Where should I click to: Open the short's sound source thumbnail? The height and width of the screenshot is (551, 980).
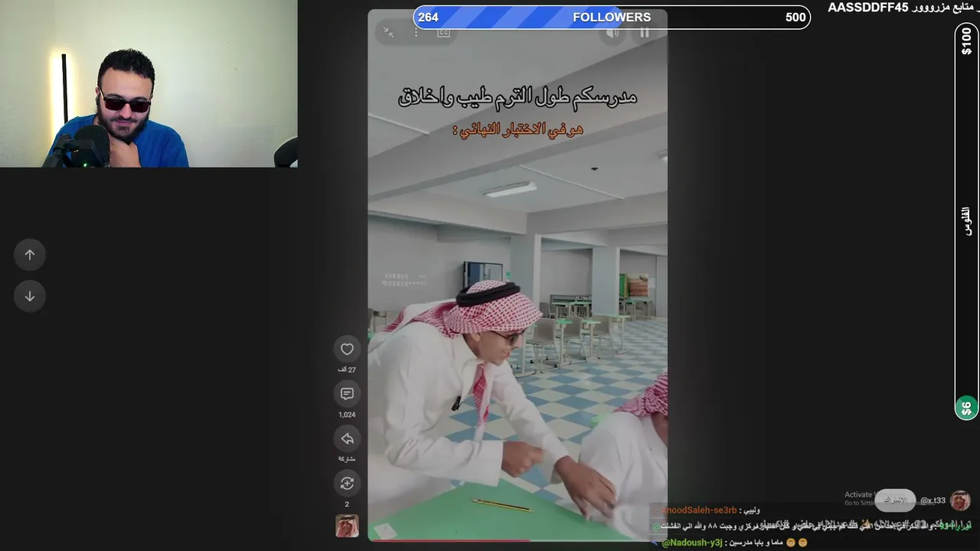pyautogui.click(x=347, y=527)
